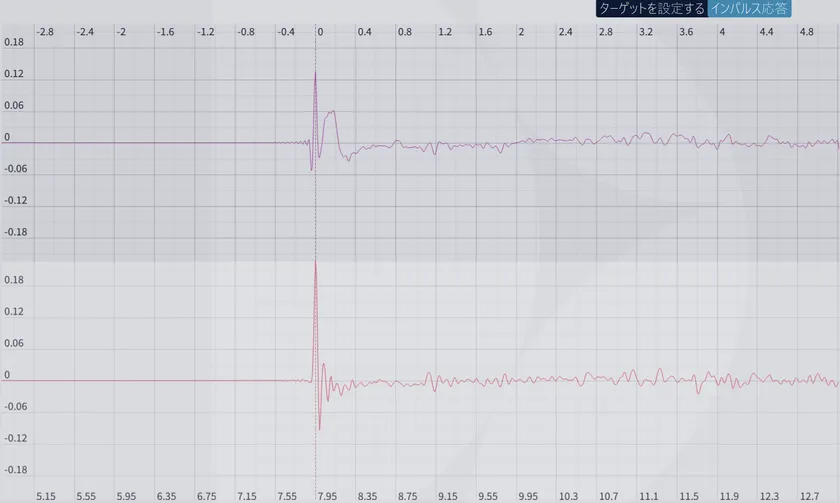Click the 10.7 bottom axis label
Screen dimensions: 840x503
click(608, 496)
